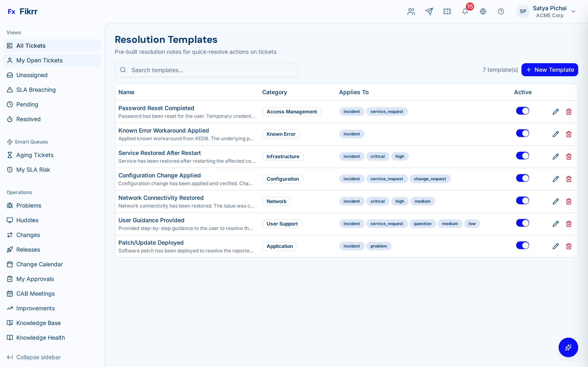Image resolution: width=588 pixels, height=367 pixels.
Task: Click the SP avatar badge
Action: pos(523,11)
